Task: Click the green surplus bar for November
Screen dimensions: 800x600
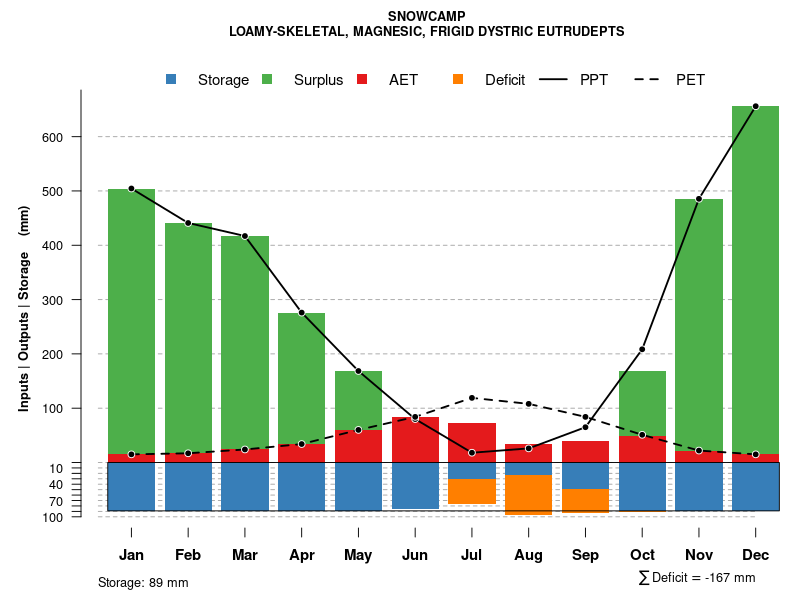Action: (x=699, y=320)
